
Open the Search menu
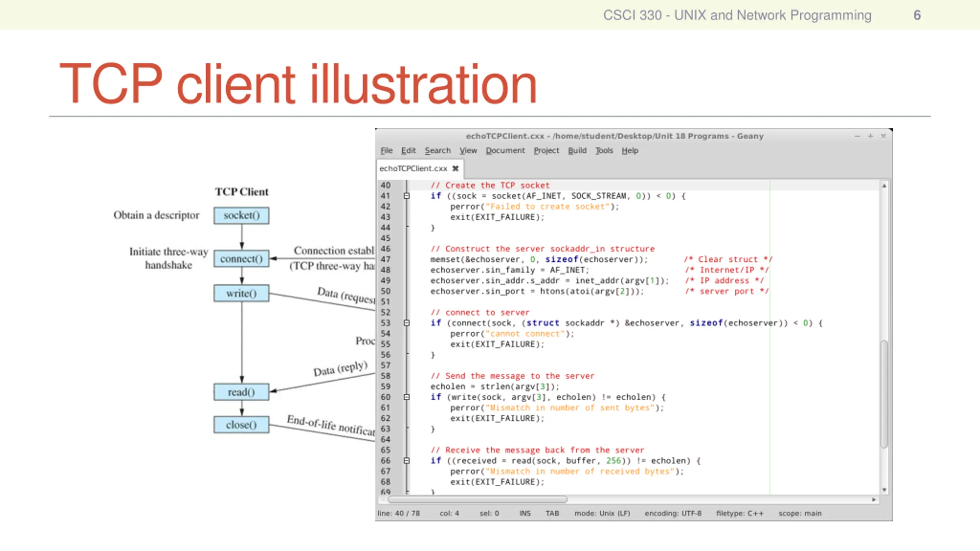click(x=438, y=150)
